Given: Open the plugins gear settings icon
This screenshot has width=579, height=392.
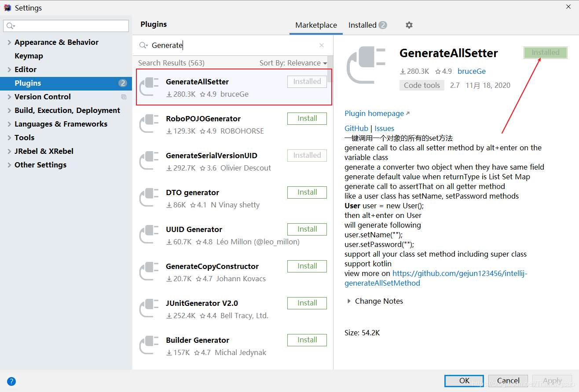Looking at the screenshot, I should pyautogui.click(x=409, y=25).
